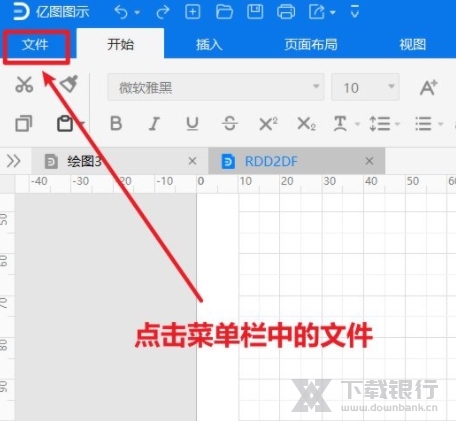Toggle subscript X₂ formatting
456x421 pixels.
[306, 124]
